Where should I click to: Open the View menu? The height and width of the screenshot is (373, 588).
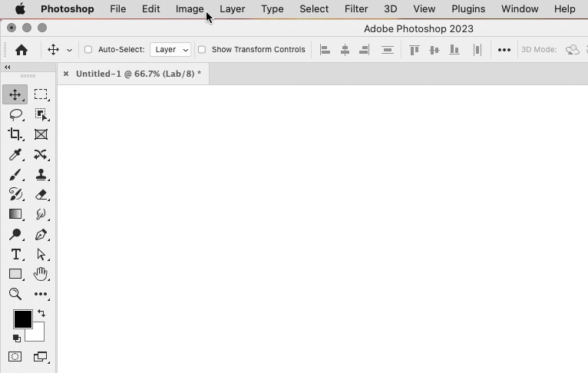(424, 8)
